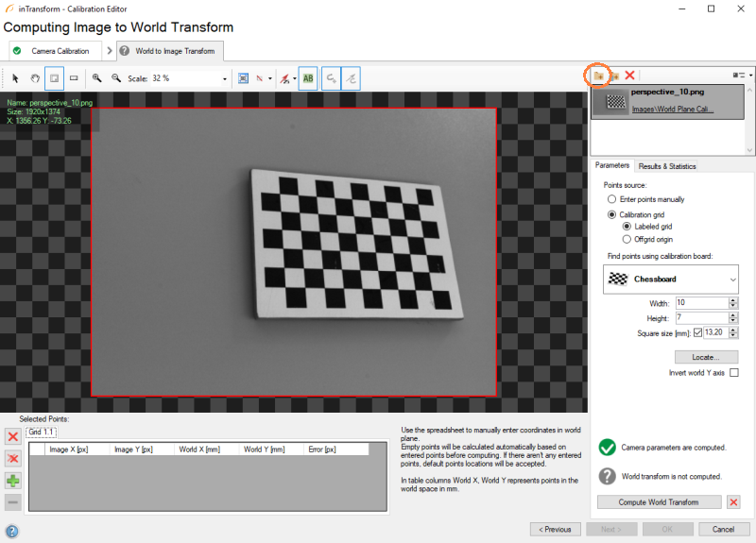
Task: Go to the Camera Calibration step tab
Action: click(x=57, y=50)
